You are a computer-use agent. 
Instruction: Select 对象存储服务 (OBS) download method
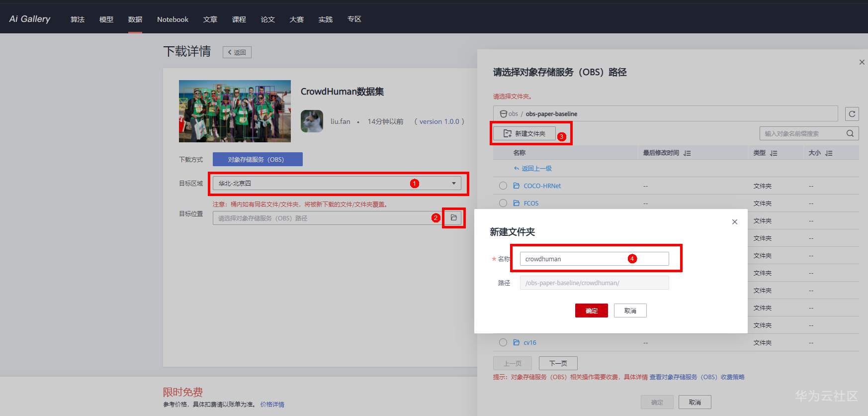pos(258,159)
